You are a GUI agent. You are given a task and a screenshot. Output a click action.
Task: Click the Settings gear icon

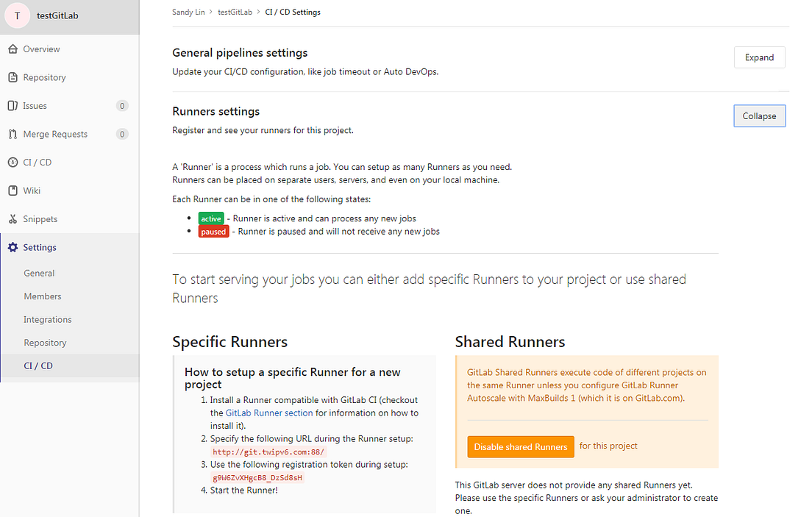click(13, 247)
